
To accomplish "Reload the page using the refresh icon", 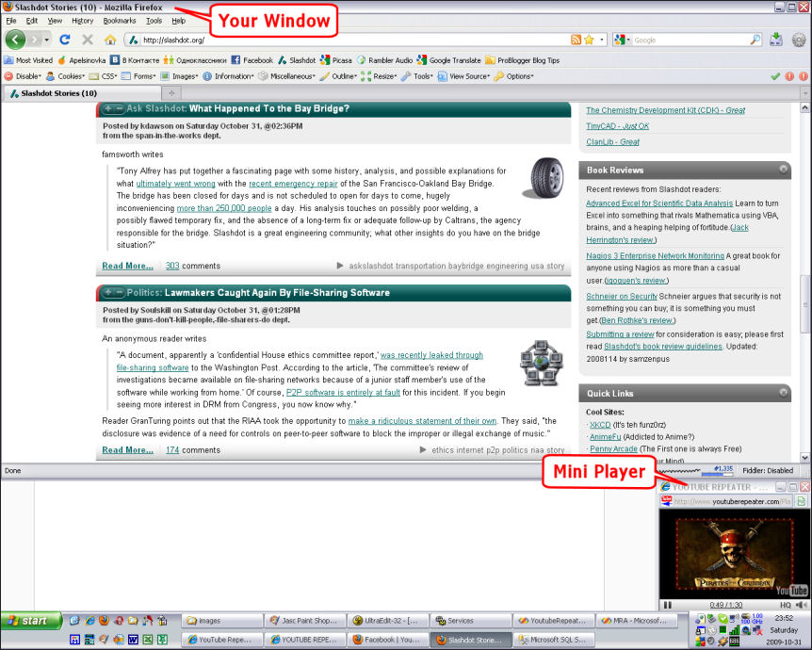I will coord(64,41).
